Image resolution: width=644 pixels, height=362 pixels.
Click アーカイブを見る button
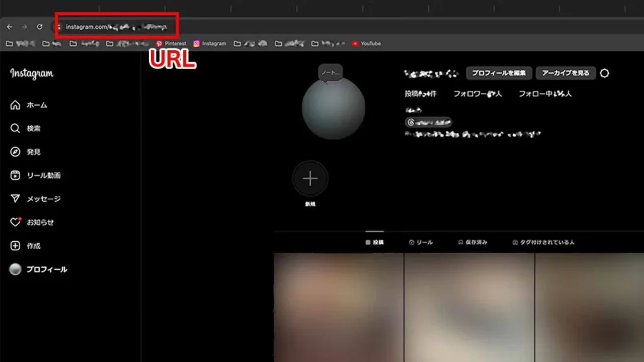[565, 73]
